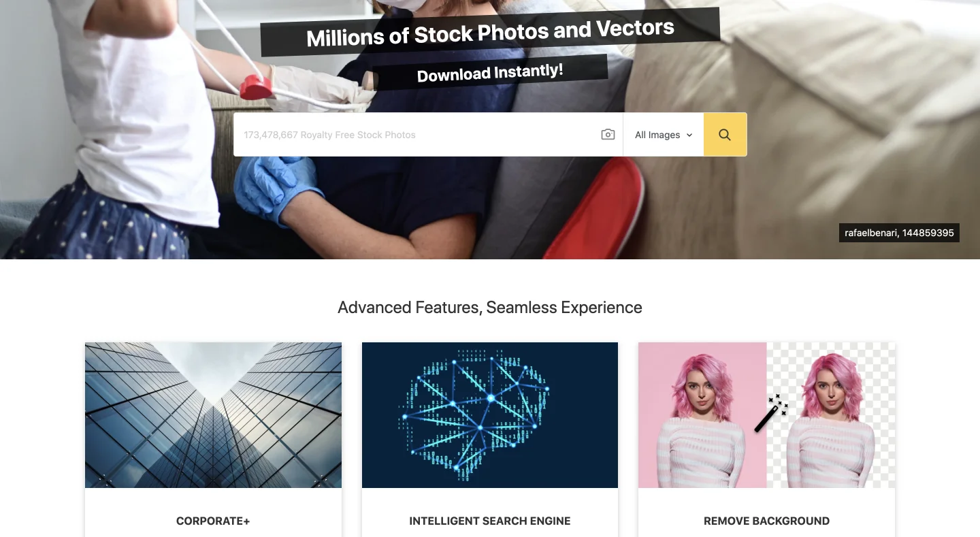
Task: Click the camera search-by-image icon
Action: (608, 135)
